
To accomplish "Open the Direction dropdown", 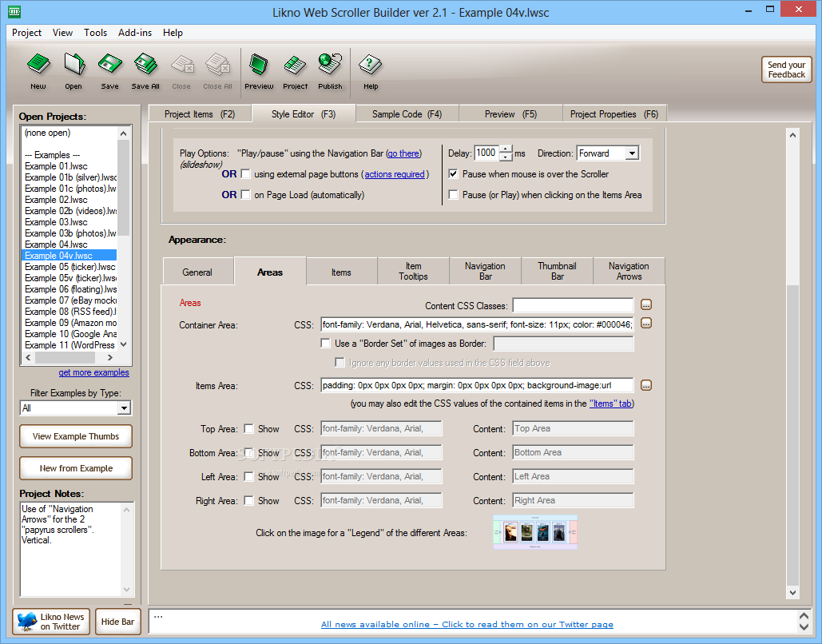I will [632, 153].
